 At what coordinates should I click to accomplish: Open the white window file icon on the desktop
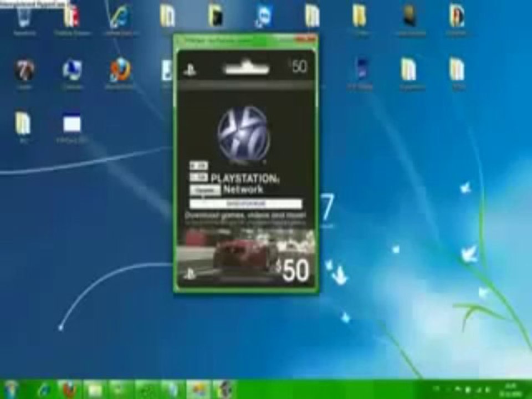coord(72,124)
